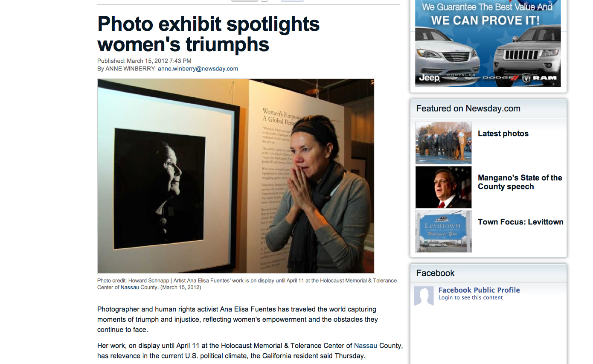Click Login to see this content
Viewport: 593px width, 364px height.
[471, 298]
